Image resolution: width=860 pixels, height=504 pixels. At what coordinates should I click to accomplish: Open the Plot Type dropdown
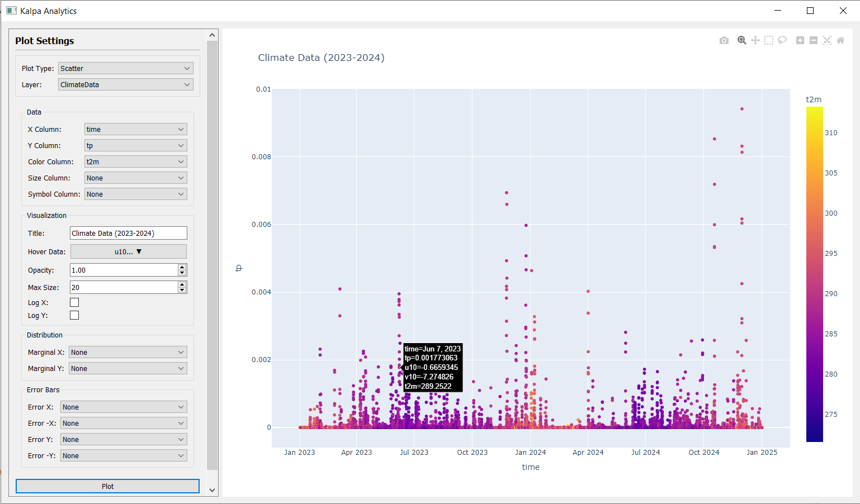125,68
